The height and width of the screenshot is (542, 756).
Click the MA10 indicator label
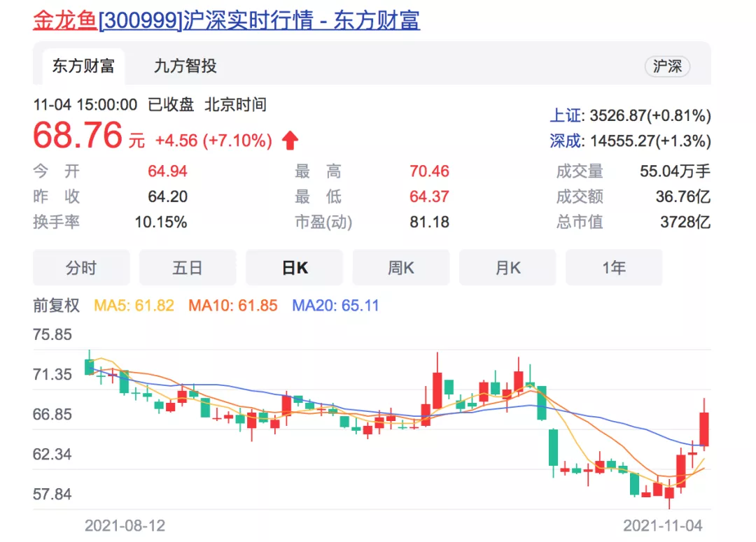(x=232, y=306)
